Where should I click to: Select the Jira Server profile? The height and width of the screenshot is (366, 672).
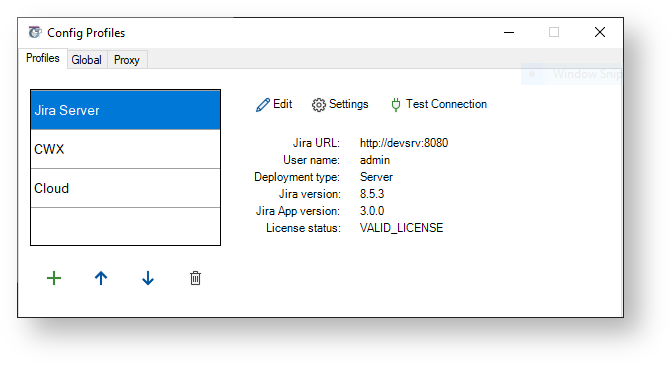126,110
